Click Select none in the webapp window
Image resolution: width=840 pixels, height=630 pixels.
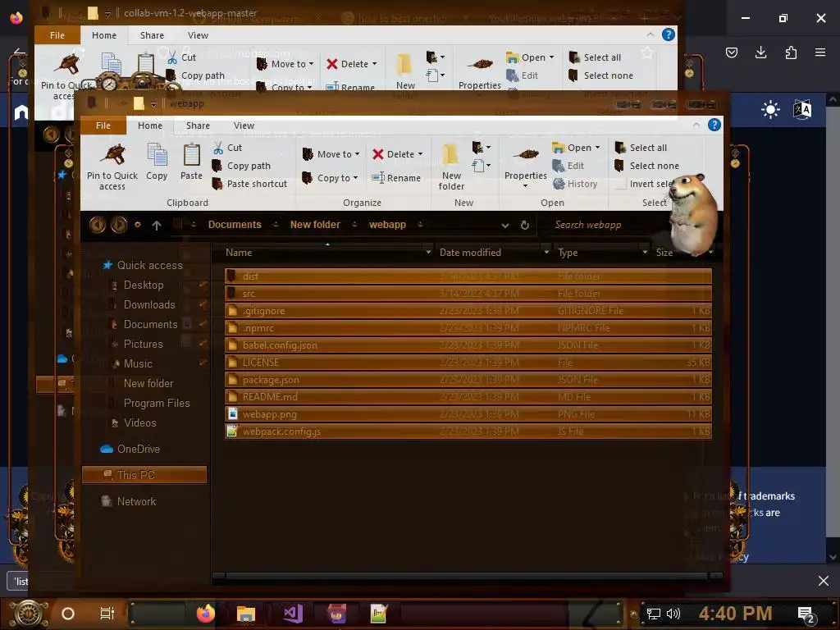[646, 166]
